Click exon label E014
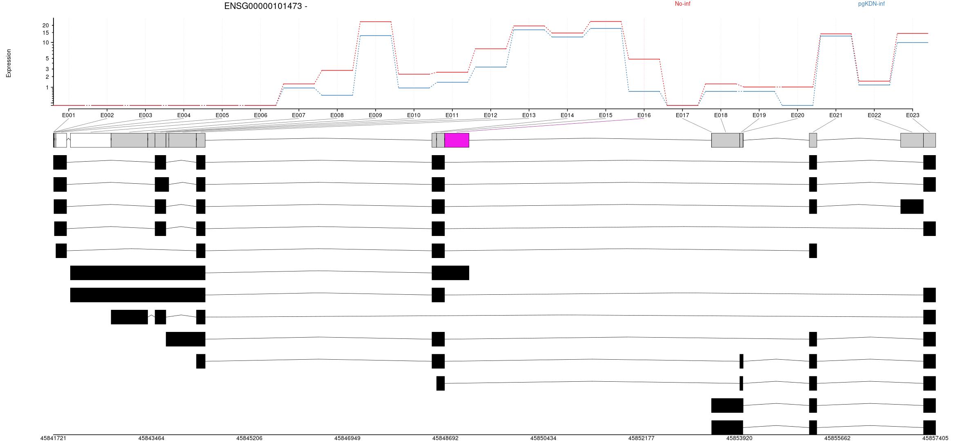 coord(567,115)
